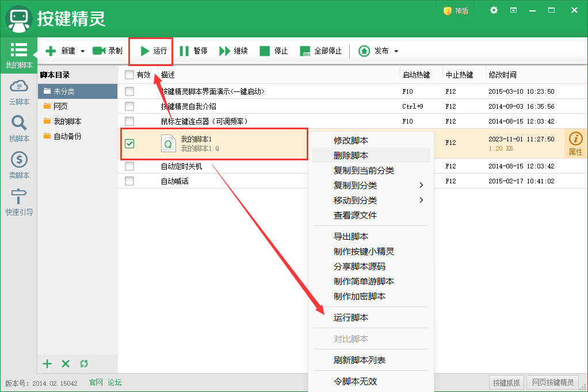This screenshot has height=392, width=588.
Task: Open the 找脚本 search section
Action: [x=19, y=129]
